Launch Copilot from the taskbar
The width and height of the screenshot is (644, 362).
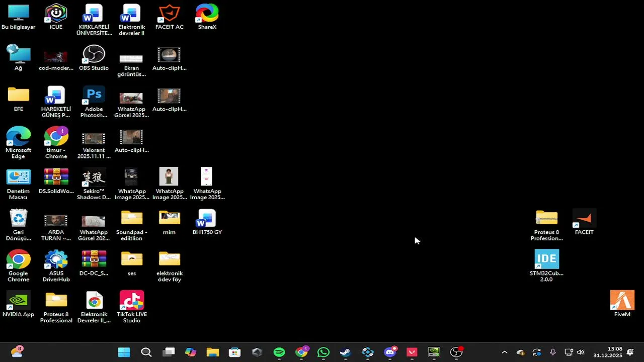coord(191,352)
